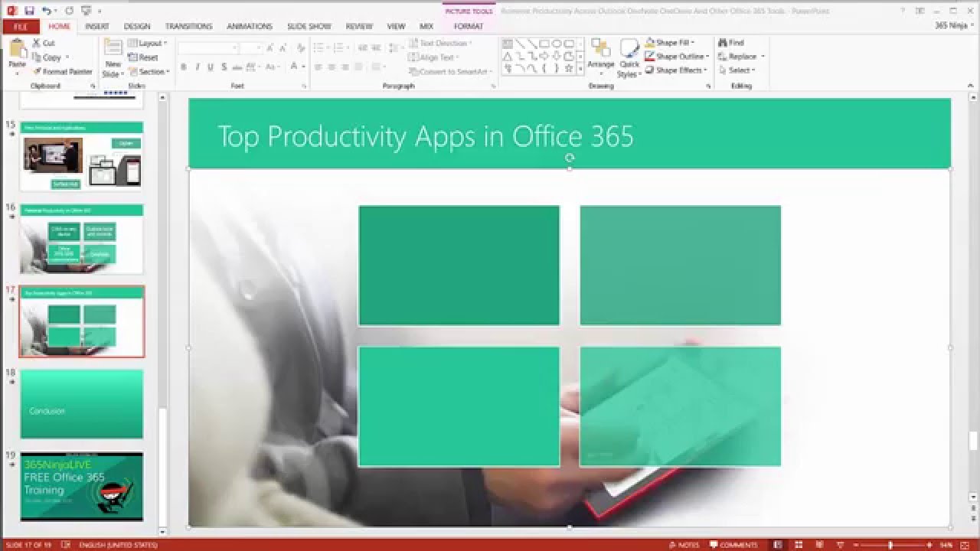Click Find in Editing group
This screenshot has width=980, height=551.
[x=731, y=43]
